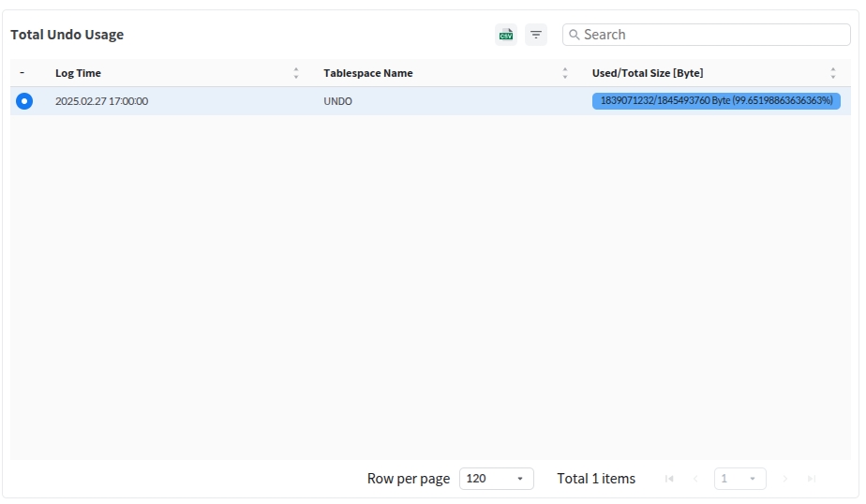The width and height of the screenshot is (866, 504).
Task: Focus the Search input field
Action: click(712, 35)
